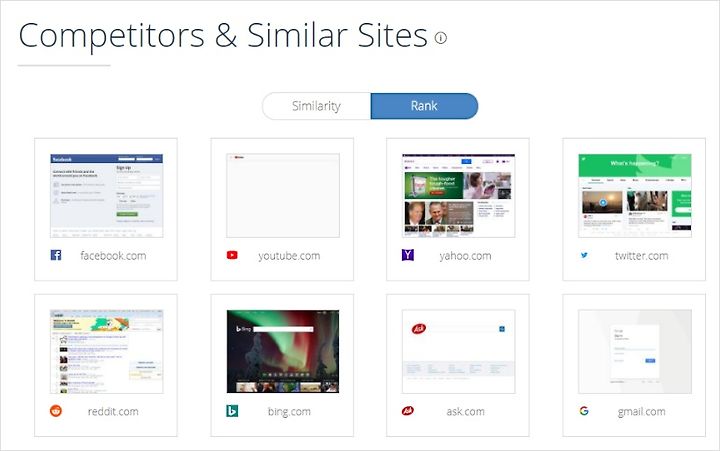The height and width of the screenshot is (451, 720).
Task: Click the Gmail sign-in screenshot thumbnail
Action: (x=635, y=351)
